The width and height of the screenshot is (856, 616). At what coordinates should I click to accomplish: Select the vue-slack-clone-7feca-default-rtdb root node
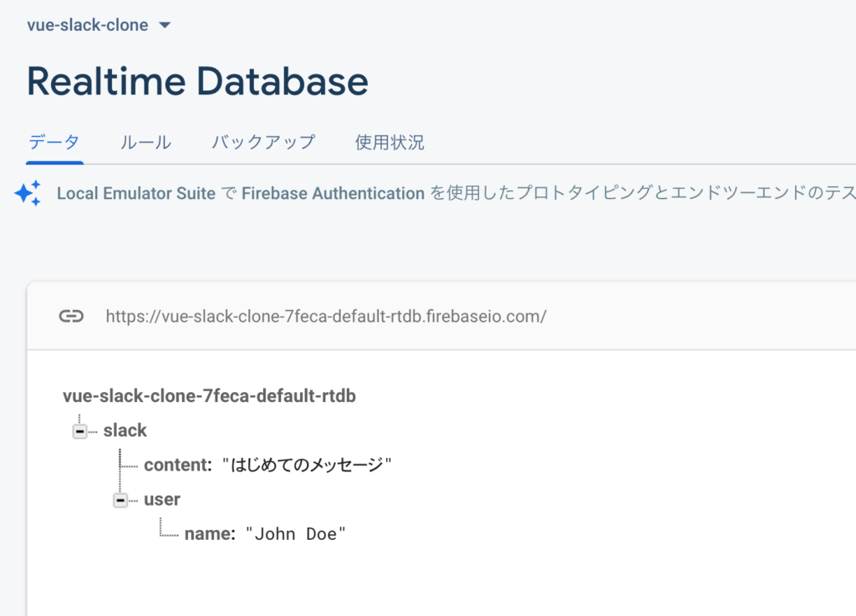[209, 395]
